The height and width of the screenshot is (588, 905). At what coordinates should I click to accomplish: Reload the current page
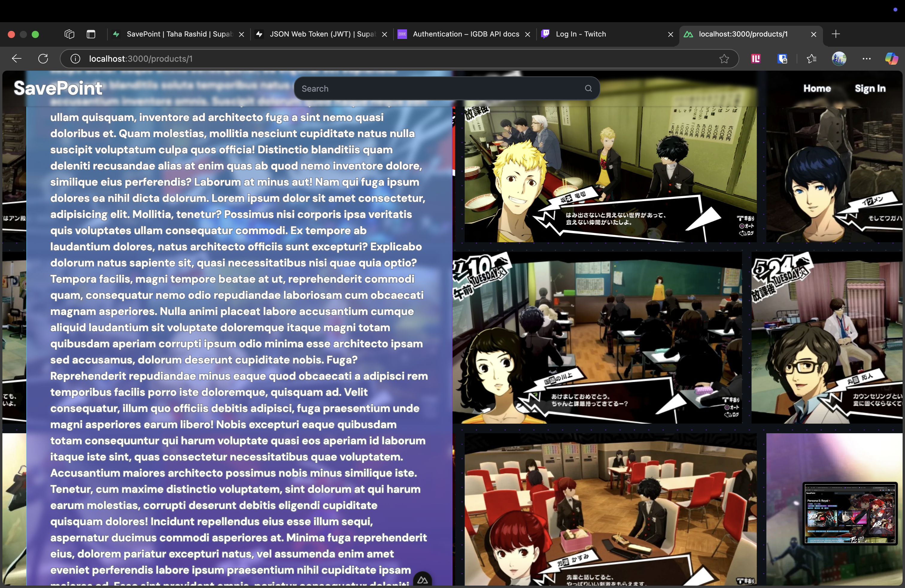tap(43, 59)
